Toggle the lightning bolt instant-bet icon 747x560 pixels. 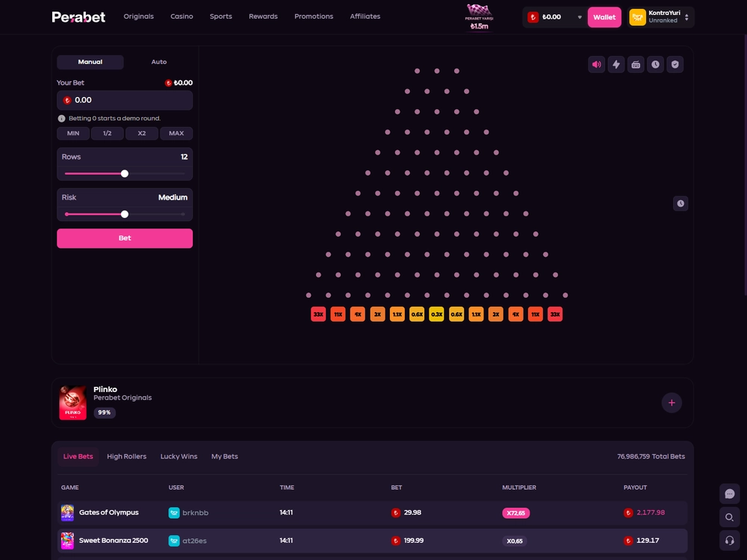pyautogui.click(x=616, y=64)
